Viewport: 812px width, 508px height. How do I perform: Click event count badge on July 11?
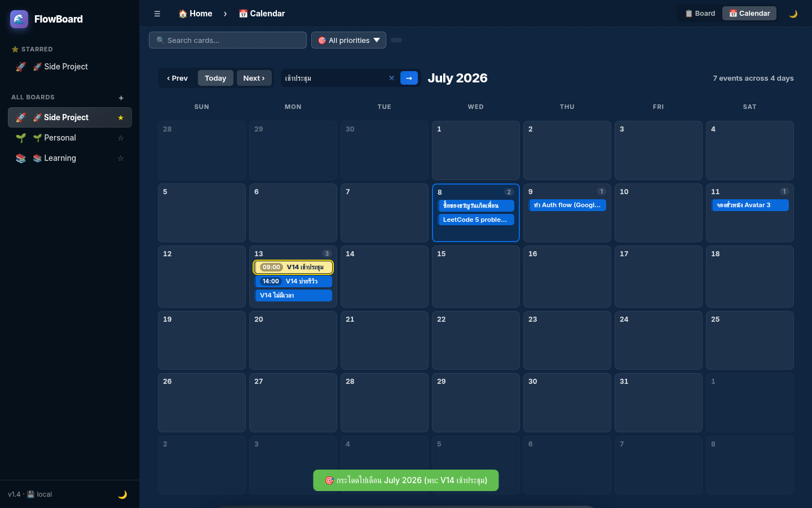point(784,191)
